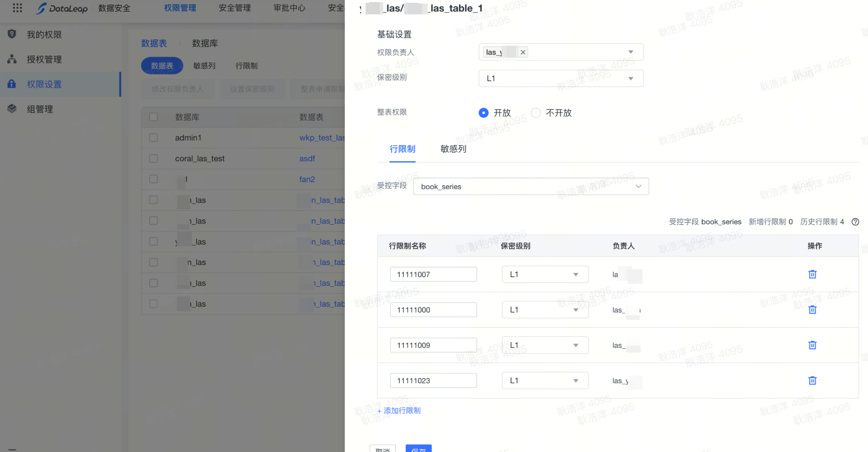Open the app grid launcher icon
The width and height of the screenshot is (868, 452).
pyautogui.click(x=17, y=8)
